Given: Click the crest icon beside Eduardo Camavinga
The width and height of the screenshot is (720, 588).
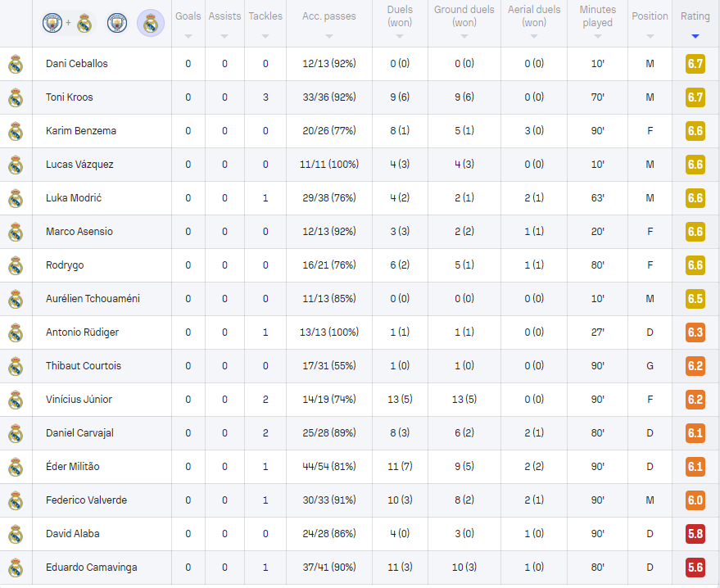Looking at the screenshot, I should pyautogui.click(x=16, y=568).
